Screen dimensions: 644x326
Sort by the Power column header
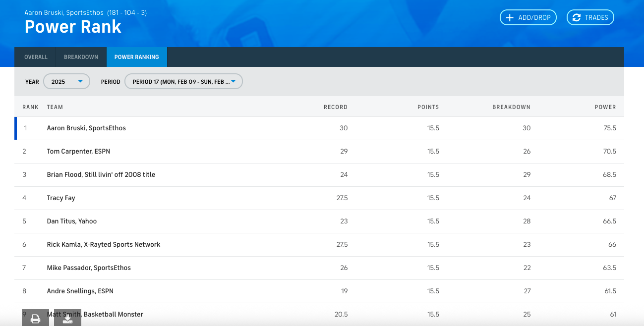[605, 107]
